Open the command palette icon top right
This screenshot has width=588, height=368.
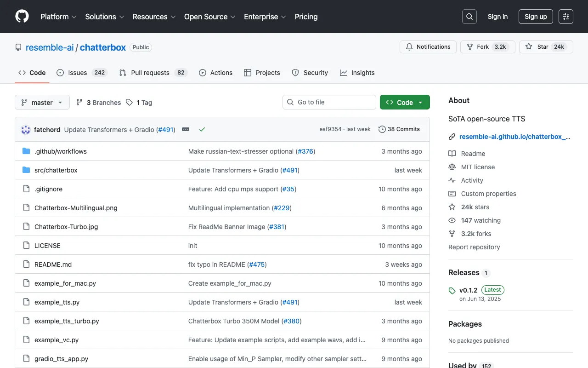coord(565,16)
